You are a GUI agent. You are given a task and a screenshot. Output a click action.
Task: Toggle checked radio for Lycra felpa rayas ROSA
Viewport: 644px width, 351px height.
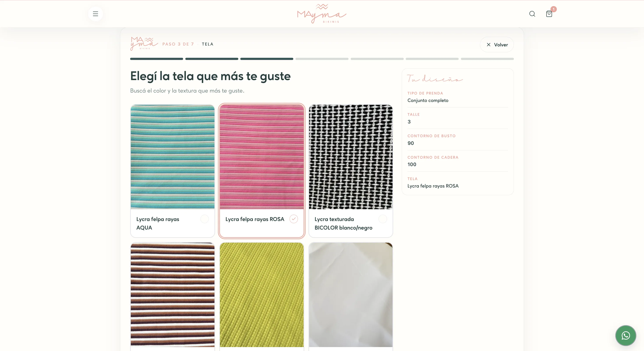(x=294, y=219)
